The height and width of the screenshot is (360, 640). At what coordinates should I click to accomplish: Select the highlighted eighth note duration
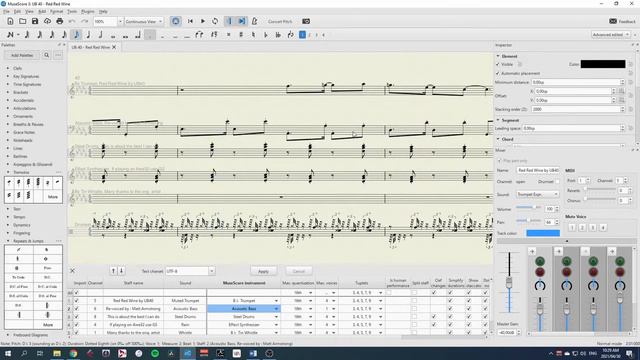(x=76, y=35)
